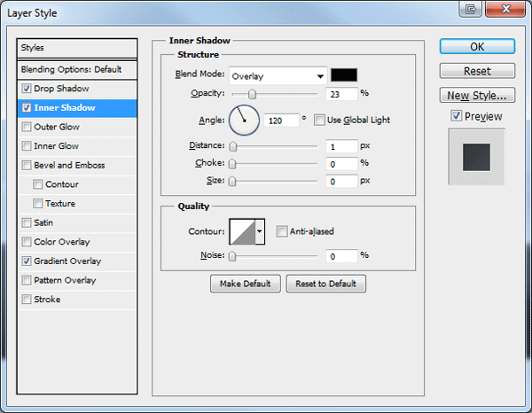Click the style preview thumbnail
Viewport: 532px width, 413px height.
tap(477, 157)
